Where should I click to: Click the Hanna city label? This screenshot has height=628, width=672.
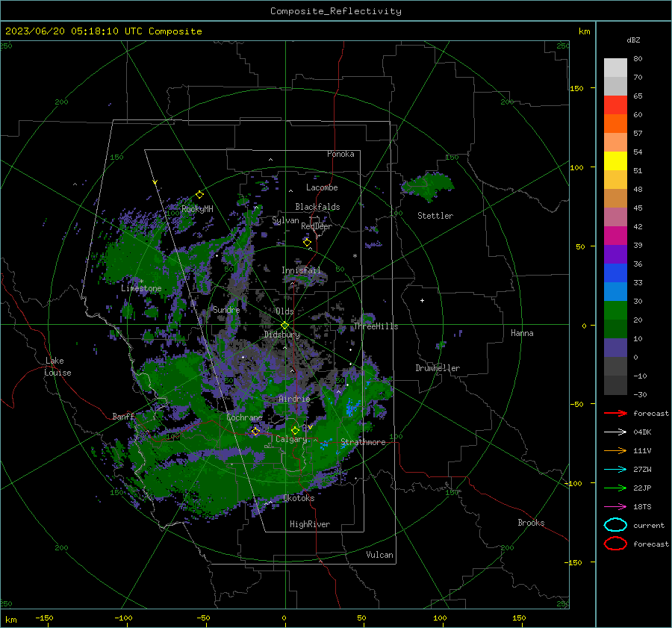[x=522, y=333]
